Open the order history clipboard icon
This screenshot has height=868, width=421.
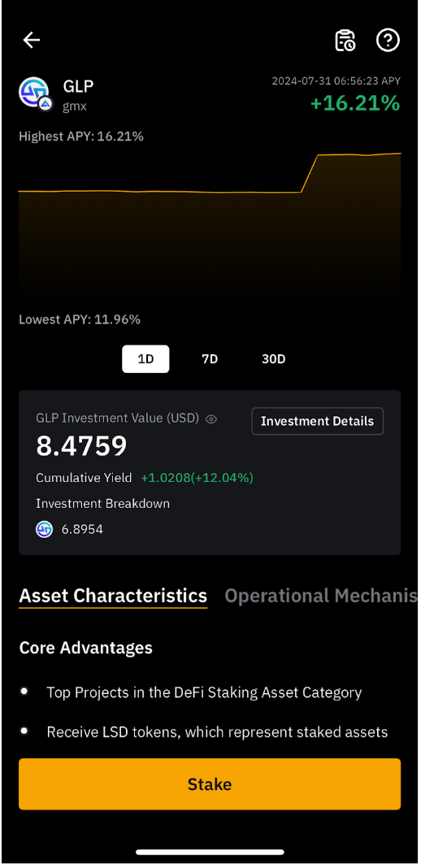[345, 41]
